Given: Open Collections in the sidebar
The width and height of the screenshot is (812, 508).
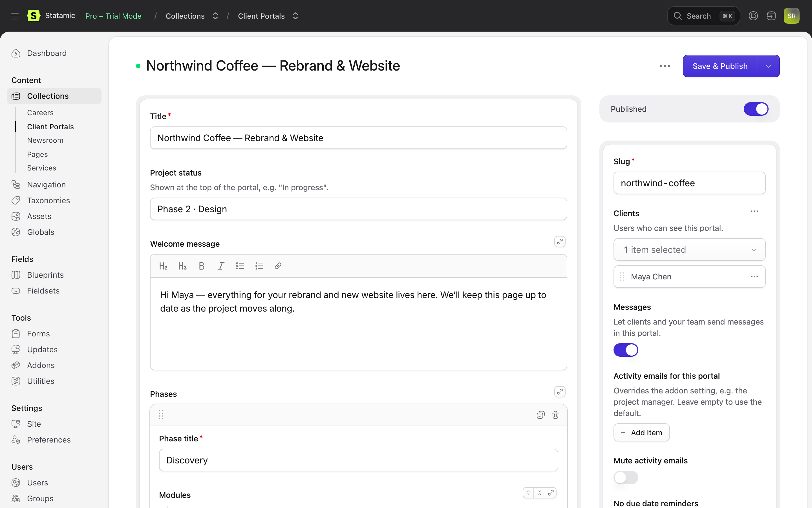Looking at the screenshot, I should click(54, 96).
